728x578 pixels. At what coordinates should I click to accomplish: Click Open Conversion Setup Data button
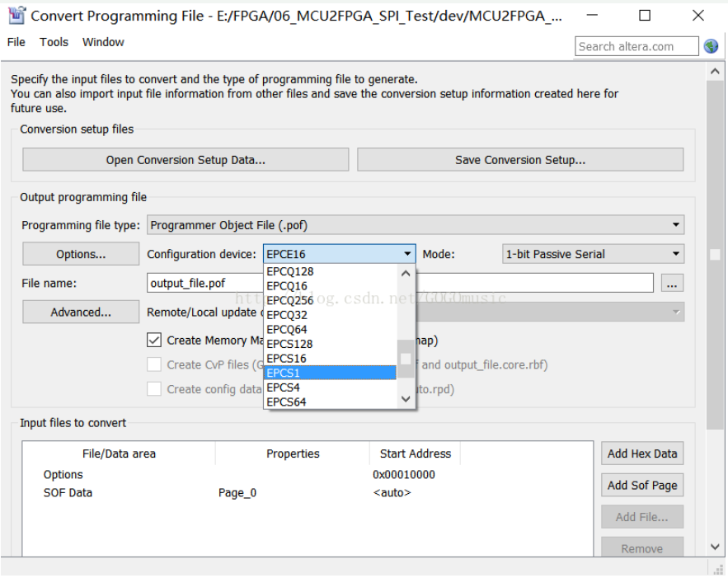(x=186, y=160)
